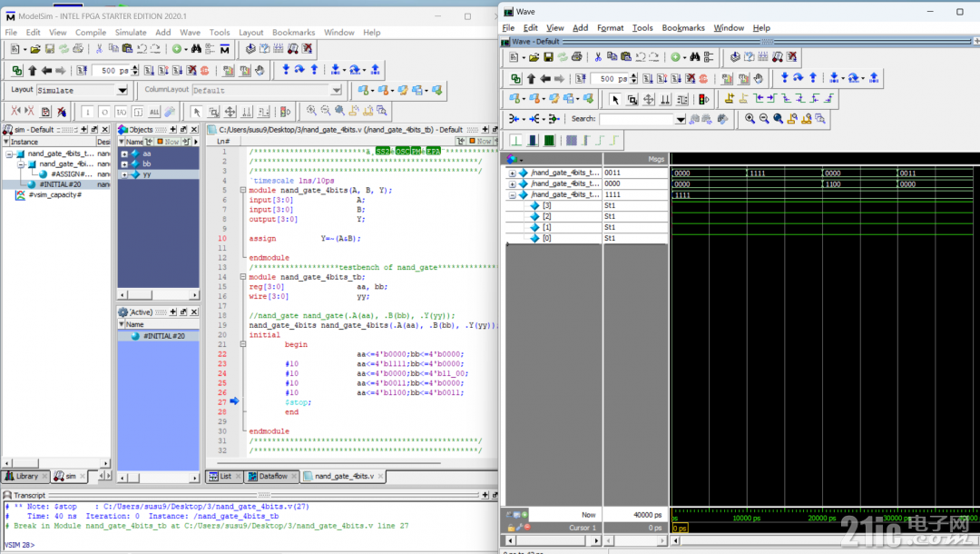Undock the Objects panel
Screen dimensions: 980x554
[183, 130]
